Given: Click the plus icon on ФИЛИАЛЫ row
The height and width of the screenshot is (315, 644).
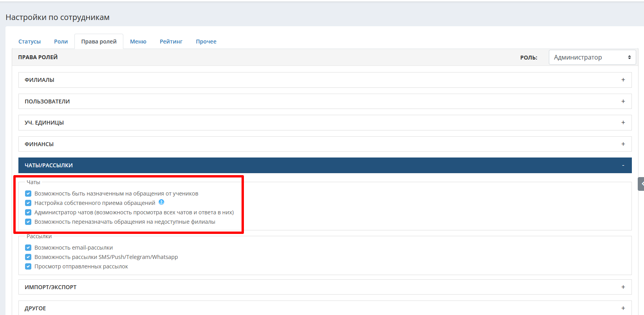Looking at the screenshot, I should 623,80.
